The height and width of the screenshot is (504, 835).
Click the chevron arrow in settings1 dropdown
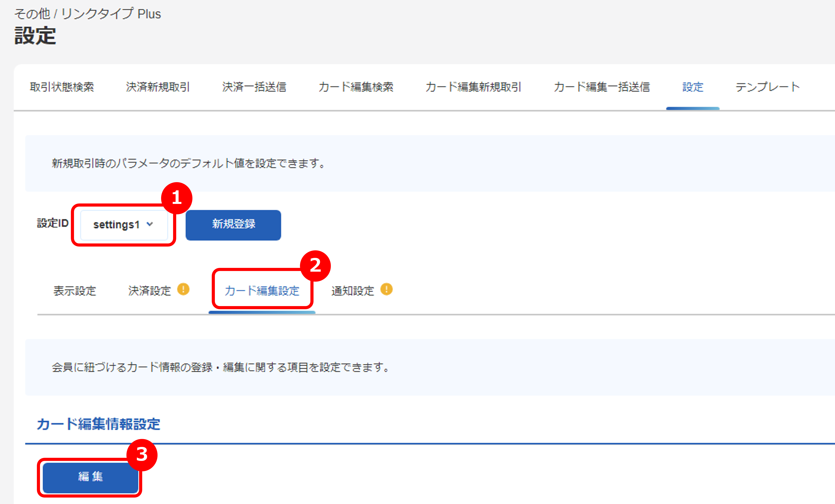point(150,224)
